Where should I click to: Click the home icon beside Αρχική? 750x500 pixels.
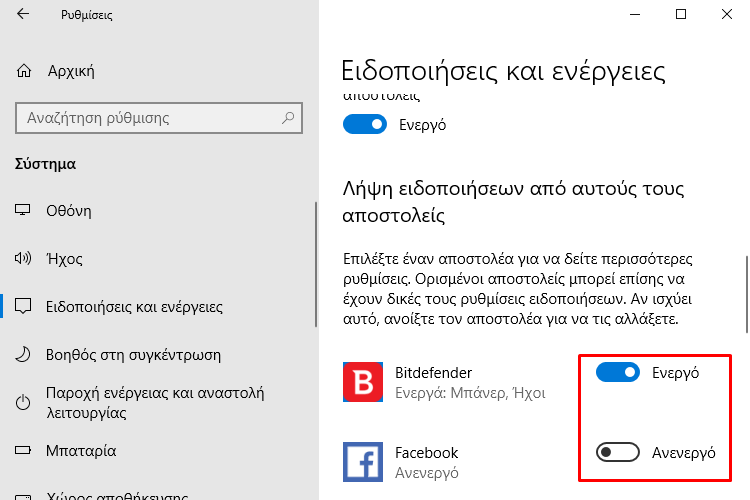coord(24,71)
